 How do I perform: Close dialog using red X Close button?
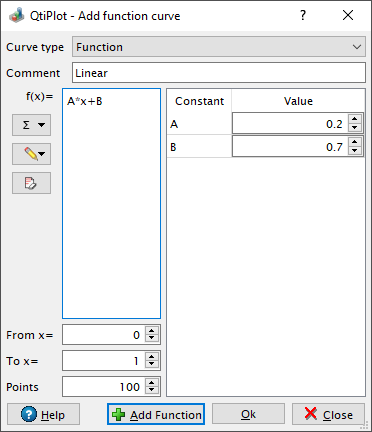coord(328,414)
